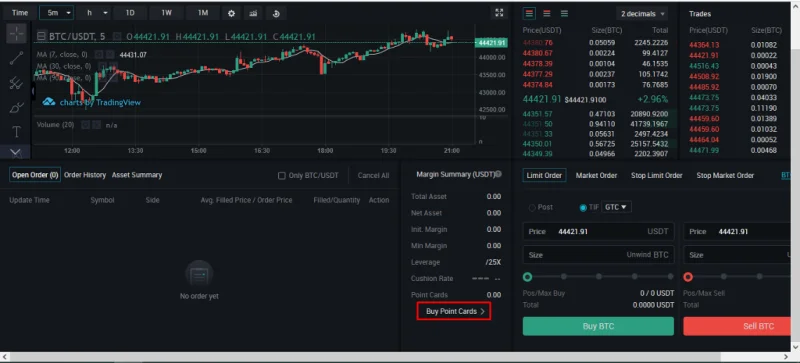This screenshot has height=363, width=800.
Task: Open the Buy Point Cards link
Action: click(x=454, y=311)
